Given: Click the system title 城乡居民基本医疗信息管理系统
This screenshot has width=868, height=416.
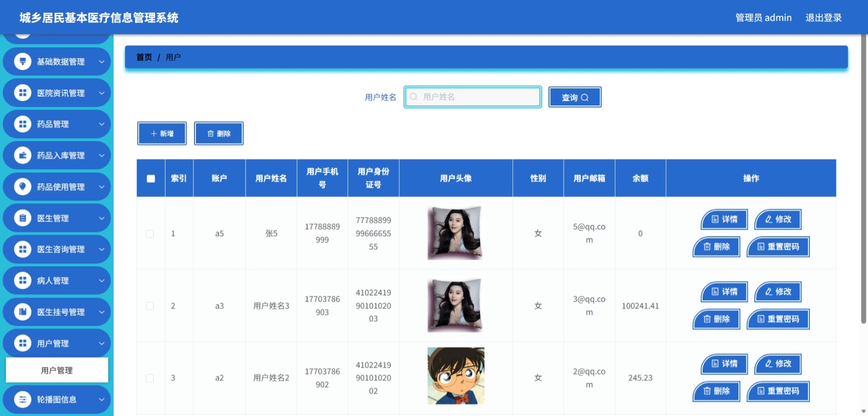Looking at the screenshot, I should point(99,18).
